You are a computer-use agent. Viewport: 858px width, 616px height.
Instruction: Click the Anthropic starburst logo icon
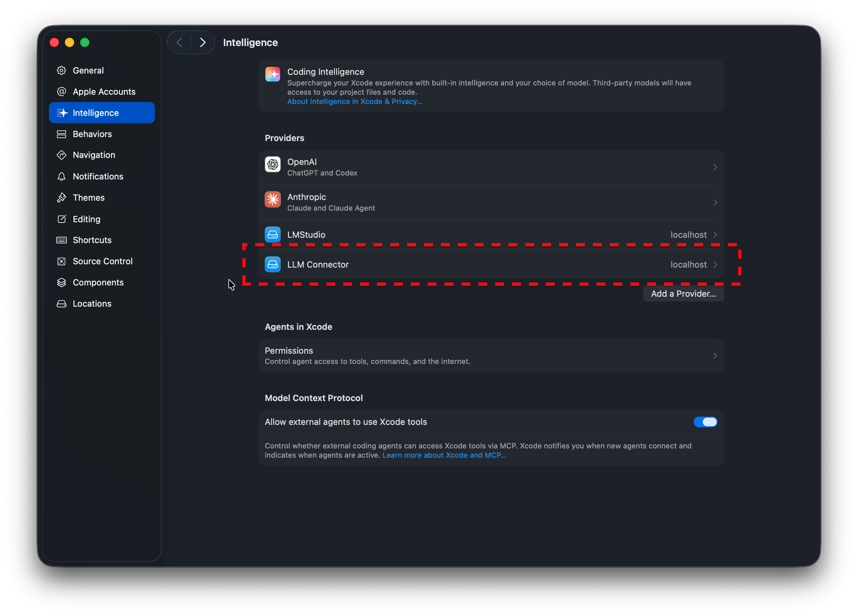272,199
